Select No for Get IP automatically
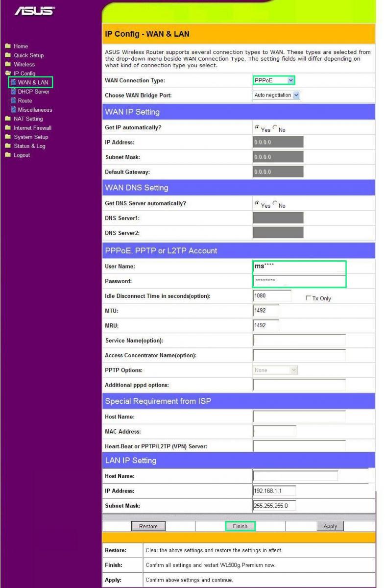385x588 pixels. click(x=275, y=128)
